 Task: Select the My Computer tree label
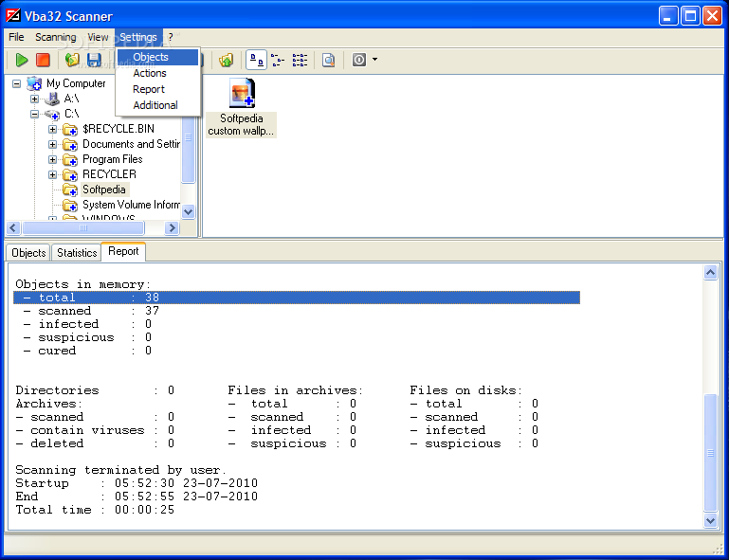76,83
